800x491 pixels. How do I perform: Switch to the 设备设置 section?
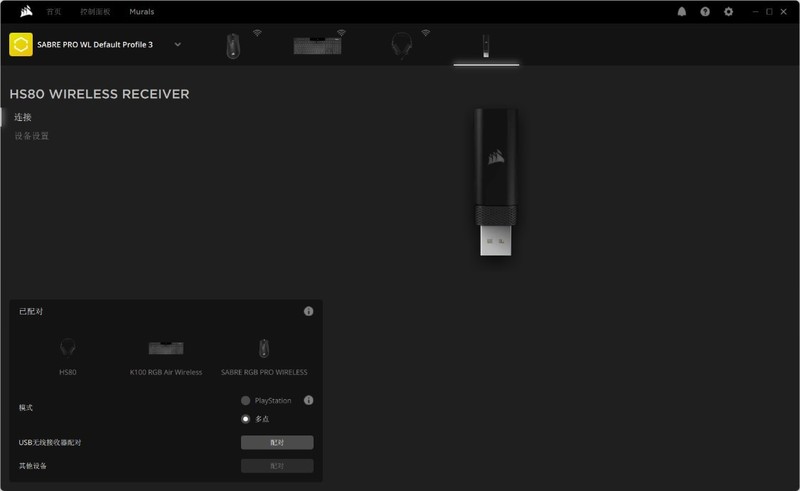tap(32, 136)
